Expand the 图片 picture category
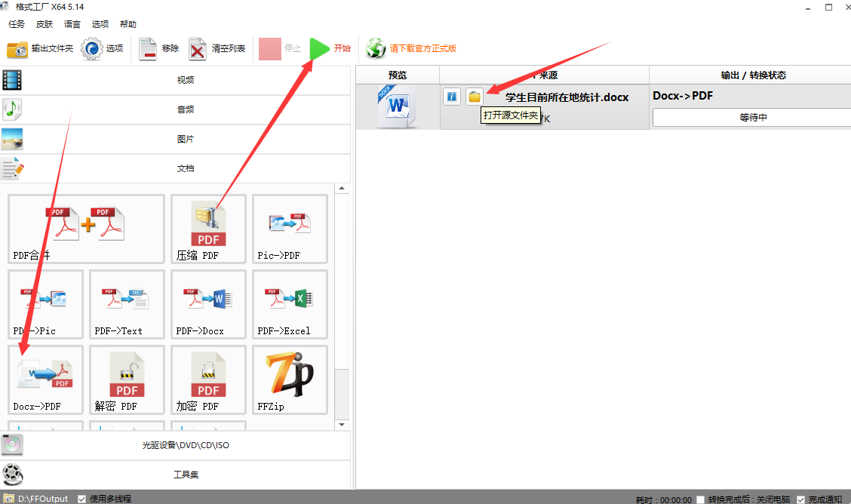 (175, 139)
